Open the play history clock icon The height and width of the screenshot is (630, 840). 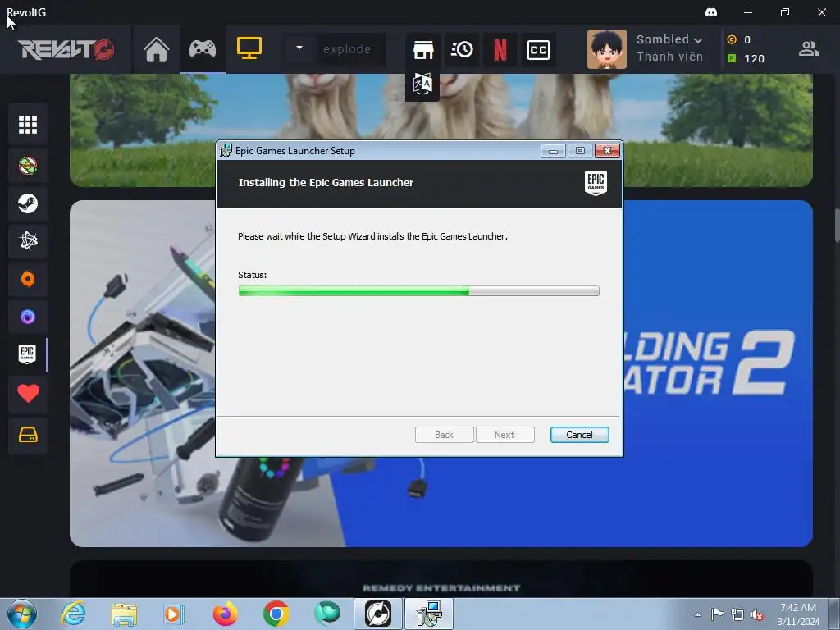pyautogui.click(x=462, y=50)
